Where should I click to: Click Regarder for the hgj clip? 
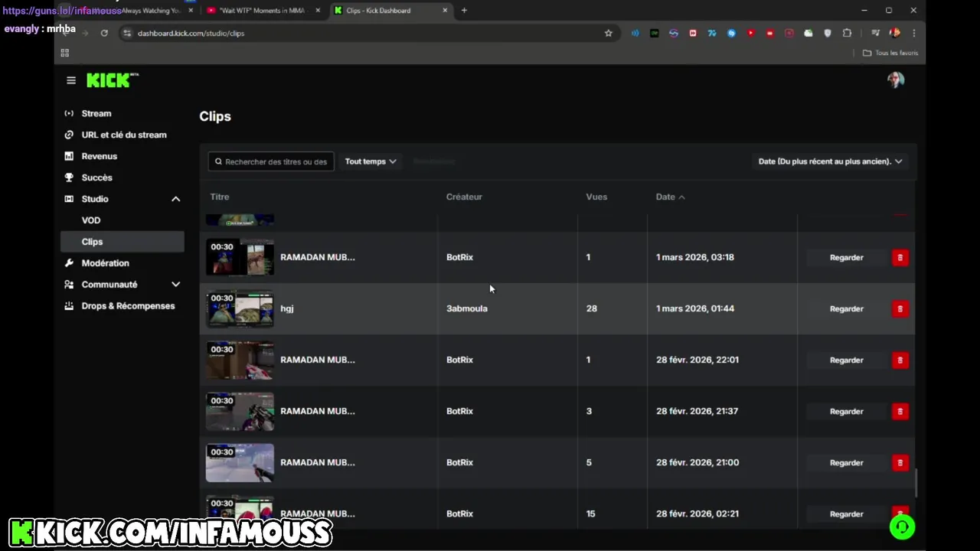[847, 309]
